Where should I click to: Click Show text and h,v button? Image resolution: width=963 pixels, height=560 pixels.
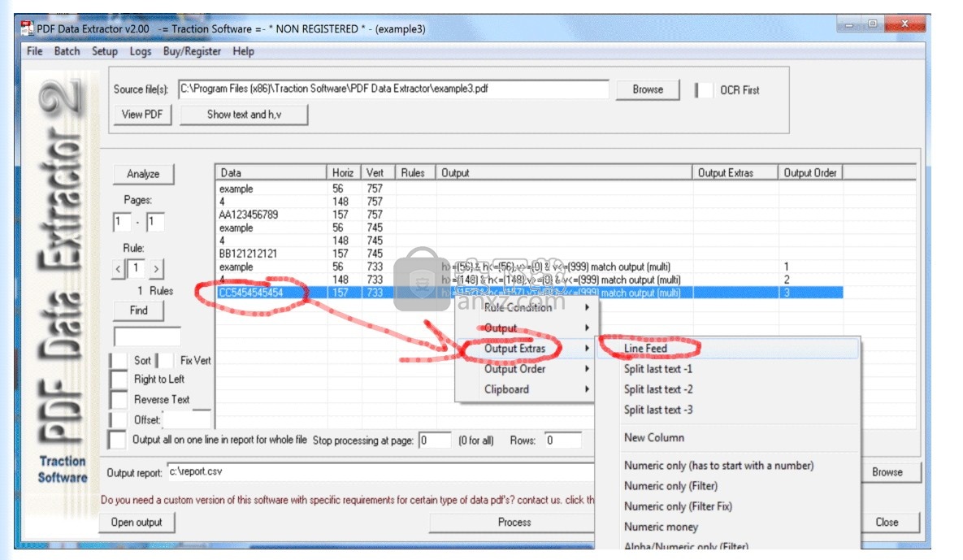pyautogui.click(x=244, y=115)
